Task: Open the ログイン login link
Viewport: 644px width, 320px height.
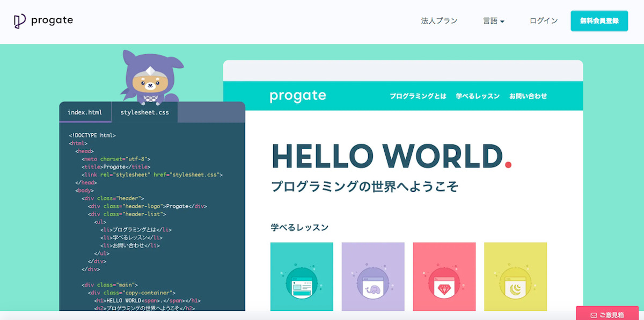Action: click(544, 21)
